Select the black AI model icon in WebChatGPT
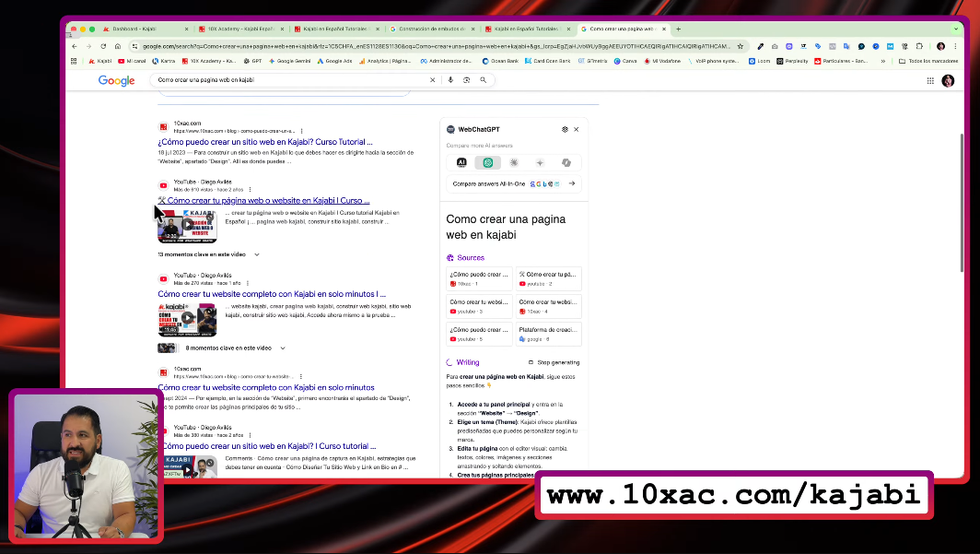 (x=461, y=162)
